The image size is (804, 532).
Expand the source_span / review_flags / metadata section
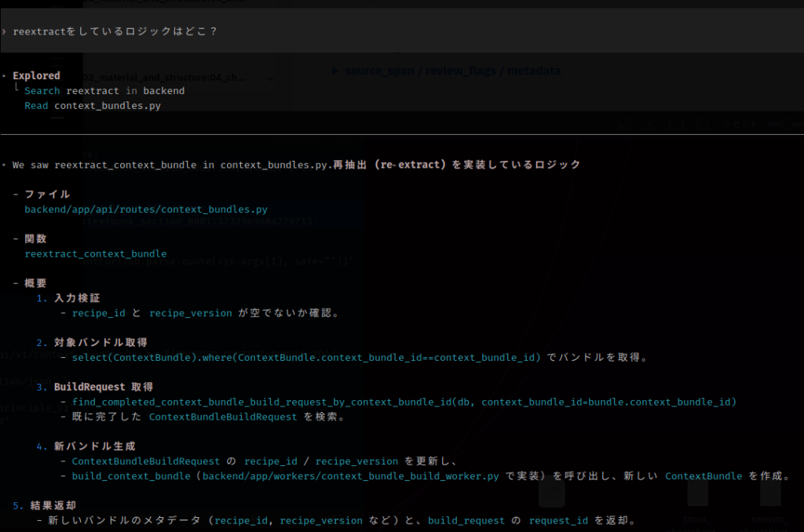click(447, 71)
